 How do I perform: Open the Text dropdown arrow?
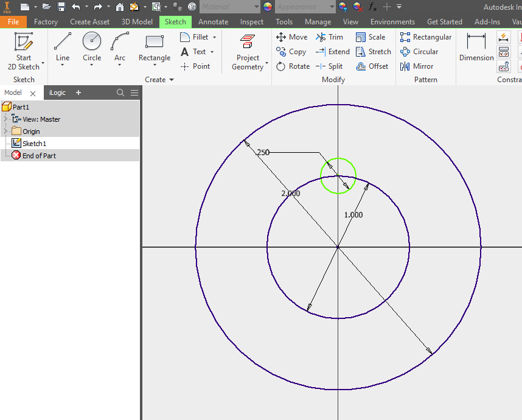click(x=212, y=52)
